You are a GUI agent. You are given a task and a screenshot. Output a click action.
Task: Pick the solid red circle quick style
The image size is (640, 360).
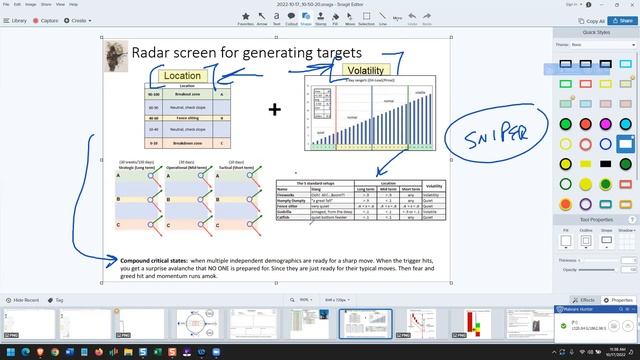pos(585,124)
